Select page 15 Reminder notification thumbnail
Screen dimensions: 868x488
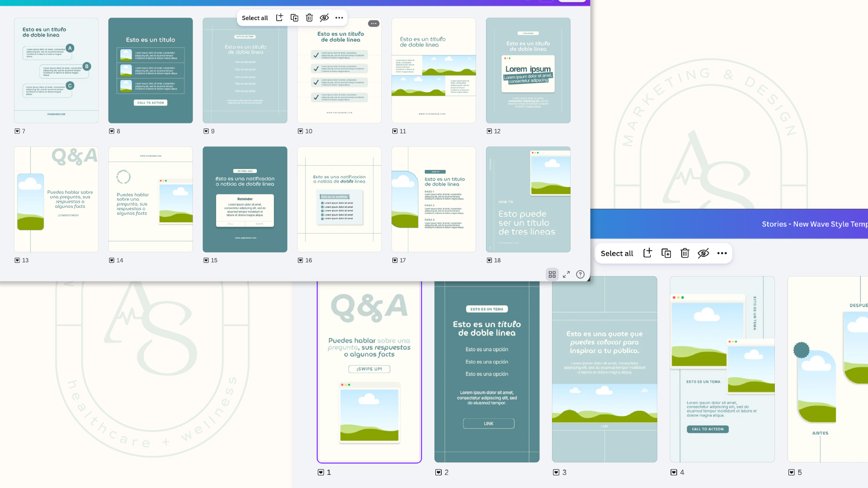(x=245, y=199)
